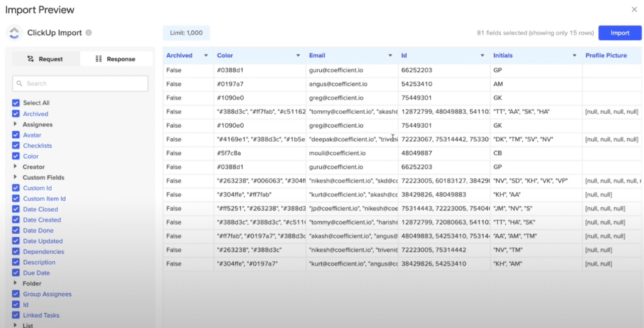644x328 pixels.
Task: Expand the List field group
Action: [x=15, y=325]
